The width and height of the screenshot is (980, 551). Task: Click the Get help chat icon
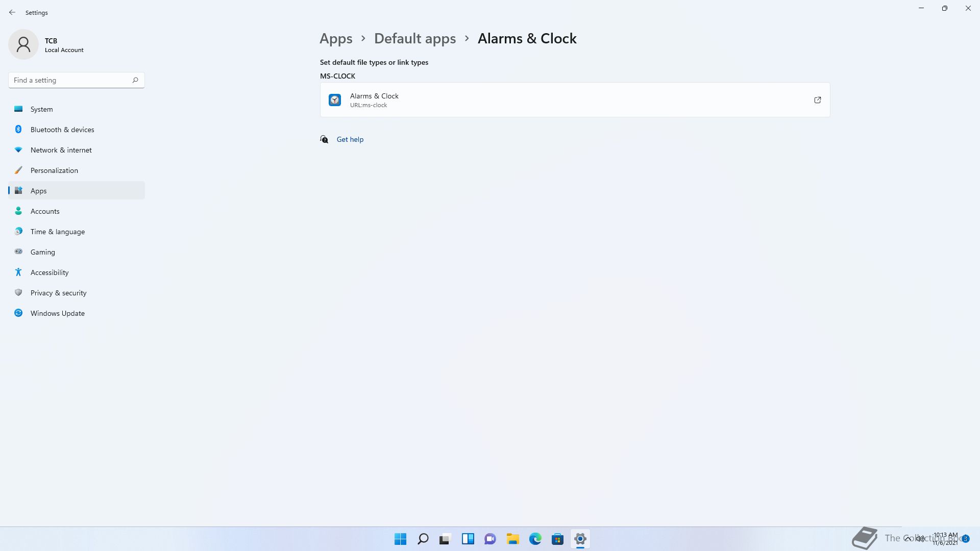pyautogui.click(x=324, y=139)
